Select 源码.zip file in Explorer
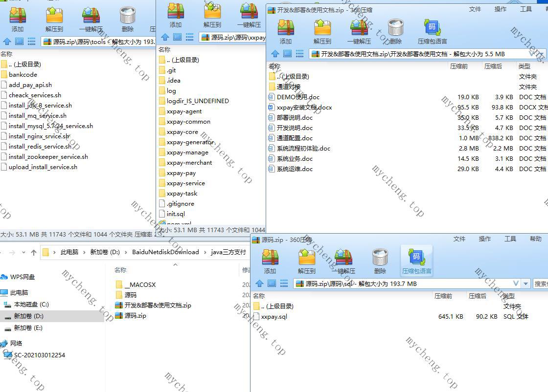 pyautogui.click(x=135, y=316)
